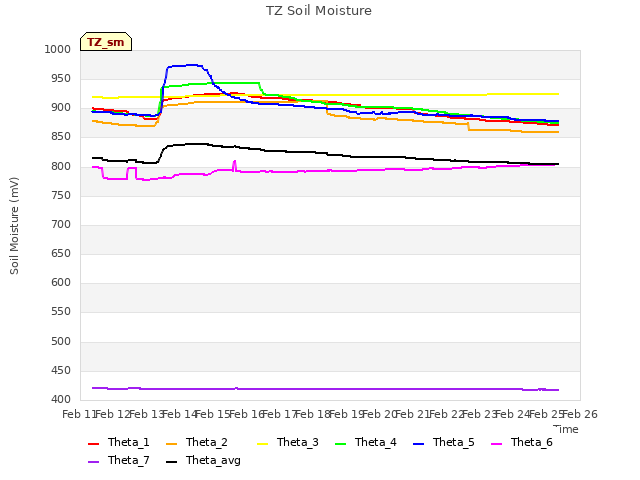This screenshot has height=480, width=640.
Task: Click the Feb 22 x-axis date label
Action: (x=446, y=414)
